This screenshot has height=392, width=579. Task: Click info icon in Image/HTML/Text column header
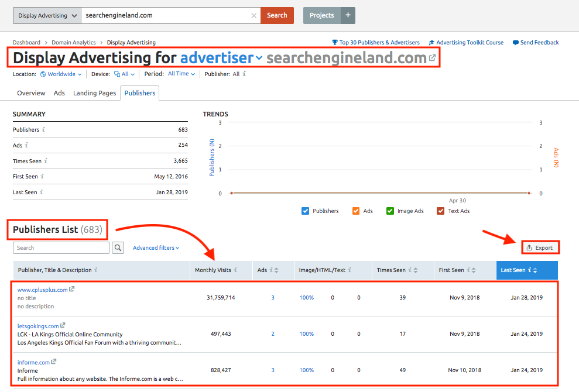[x=350, y=270]
